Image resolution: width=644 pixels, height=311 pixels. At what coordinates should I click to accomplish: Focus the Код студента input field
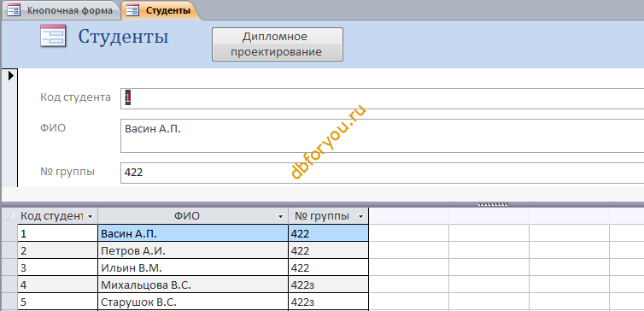click(382, 98)
